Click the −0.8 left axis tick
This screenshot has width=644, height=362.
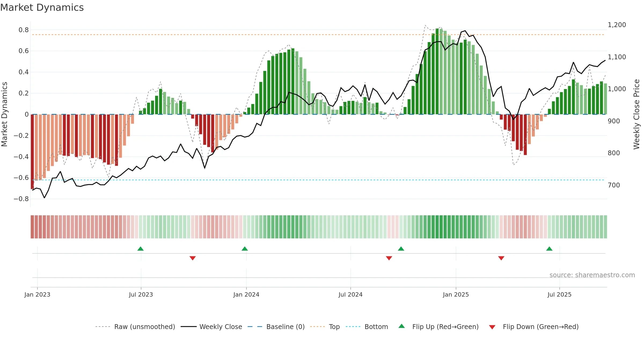pos(21,199)
